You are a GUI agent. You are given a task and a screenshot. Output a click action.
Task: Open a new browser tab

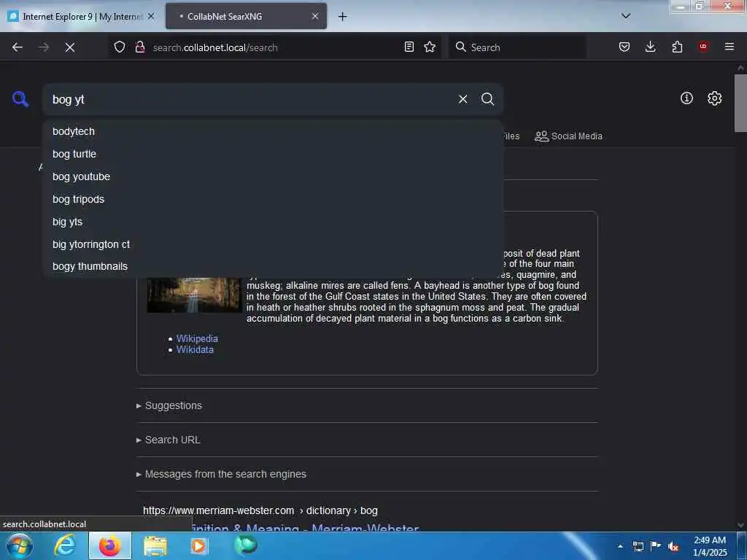(343, 17)
